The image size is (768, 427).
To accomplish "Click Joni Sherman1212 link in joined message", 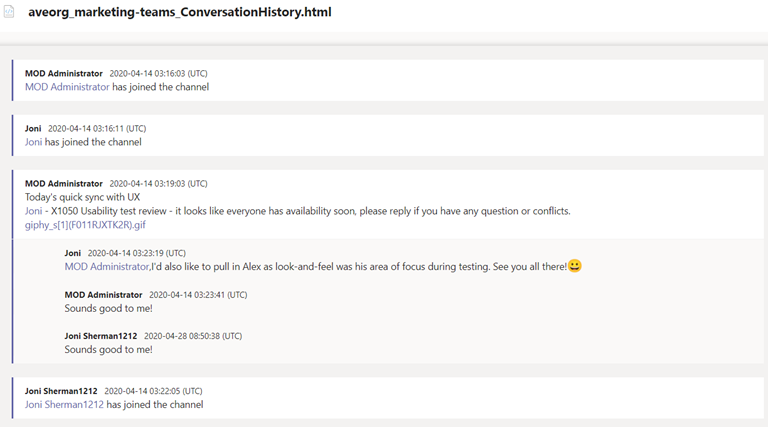I will (x=64, y=404).
